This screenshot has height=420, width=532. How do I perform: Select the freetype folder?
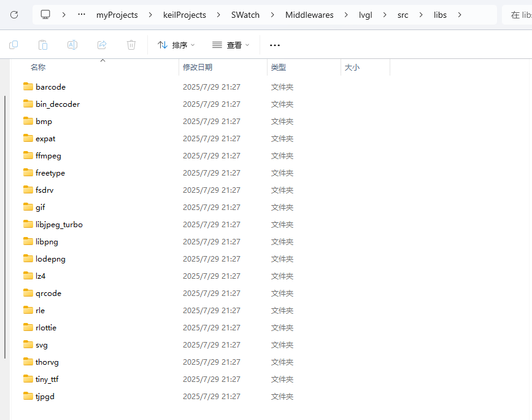[x=50, y=173]
